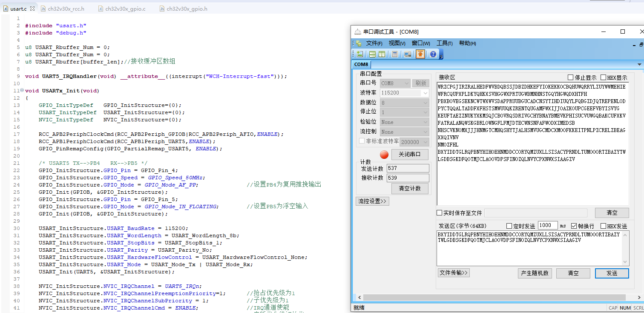This screenshot has height=313, width=644.
Task: Open the 帮助(H) menu
Action: point(467,43)
